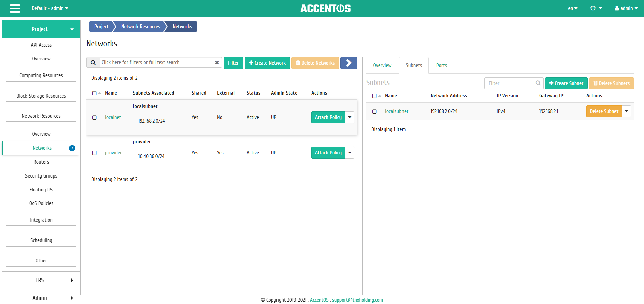Viewport: 644px width, 304px height.
Task: Expand Scheduling sidebar group
Action: click(41, 240)
